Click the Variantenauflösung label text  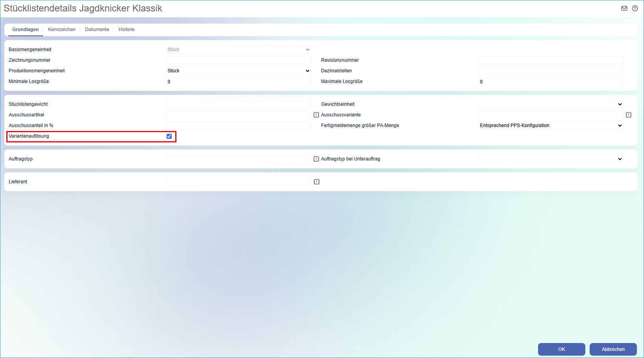tap(29, 136)
